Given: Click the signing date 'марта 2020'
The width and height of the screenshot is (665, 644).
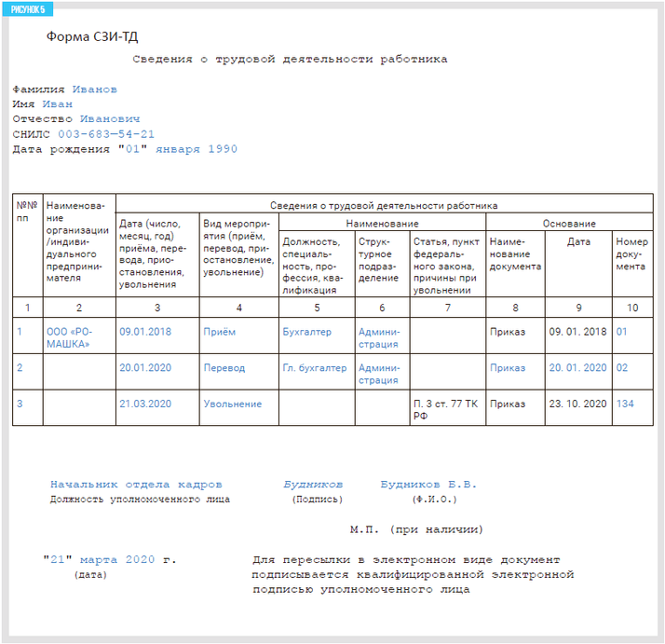Looking at the screenshot, I should (118, 560).
